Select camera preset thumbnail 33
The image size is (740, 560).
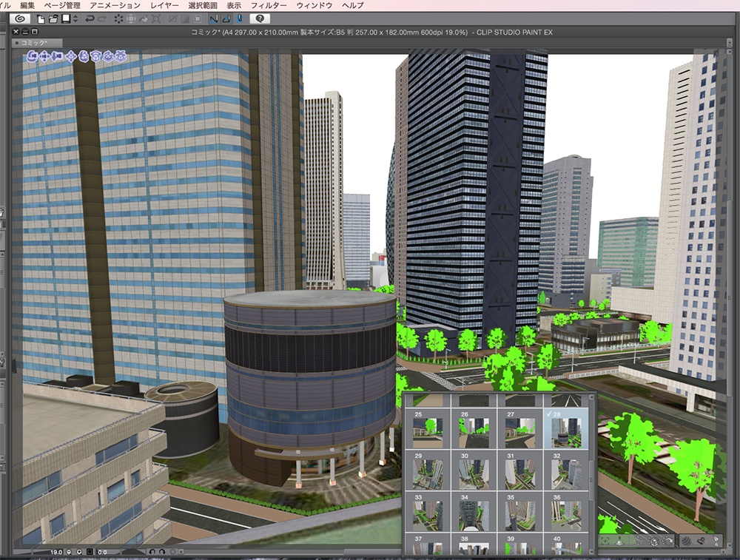pos(428,512)
